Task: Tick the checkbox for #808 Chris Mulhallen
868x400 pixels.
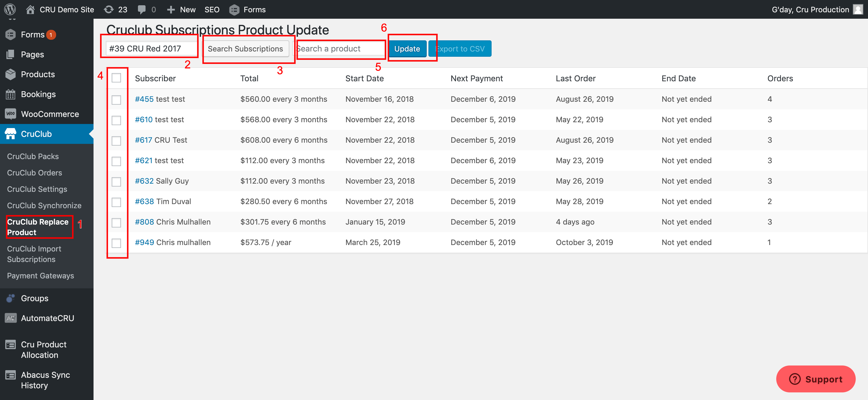Action: click(x=116, y=223)
